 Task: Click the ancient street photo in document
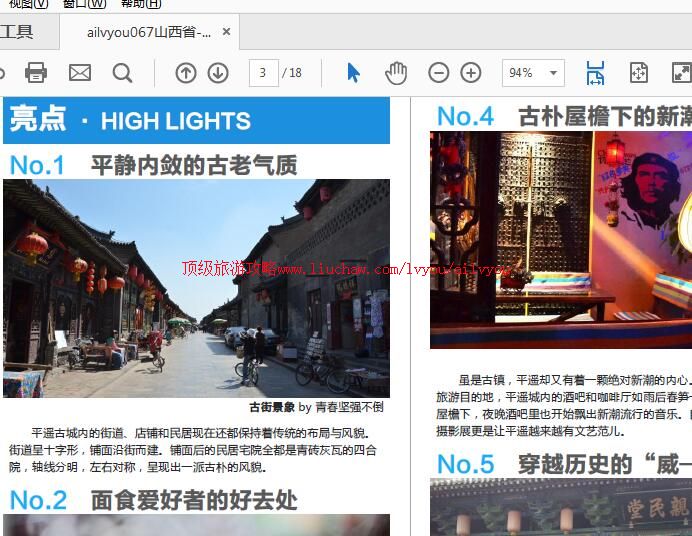click(196, 288)
